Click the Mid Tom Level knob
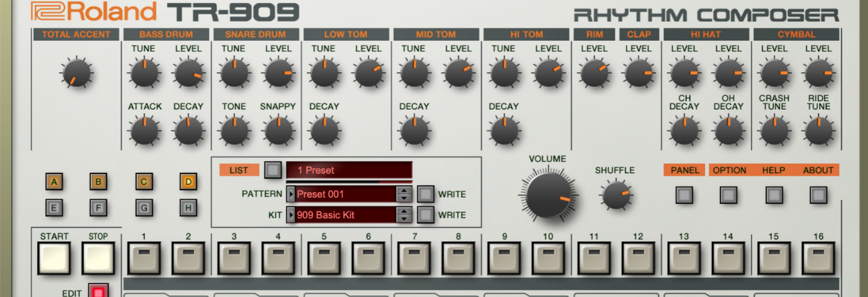The height and width of the screenshot is (297, 868). 458,73
